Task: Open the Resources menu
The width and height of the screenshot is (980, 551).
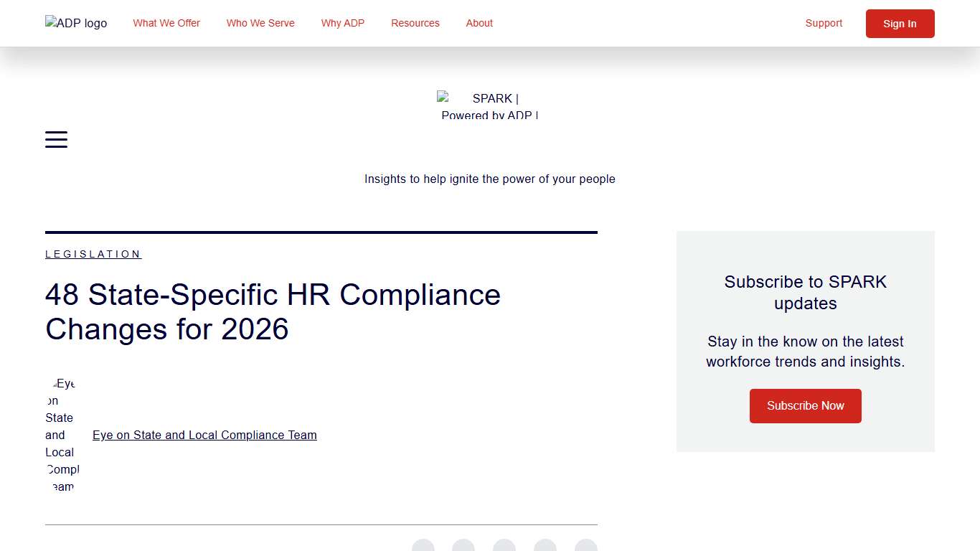Action: click(x=415, y=23)
